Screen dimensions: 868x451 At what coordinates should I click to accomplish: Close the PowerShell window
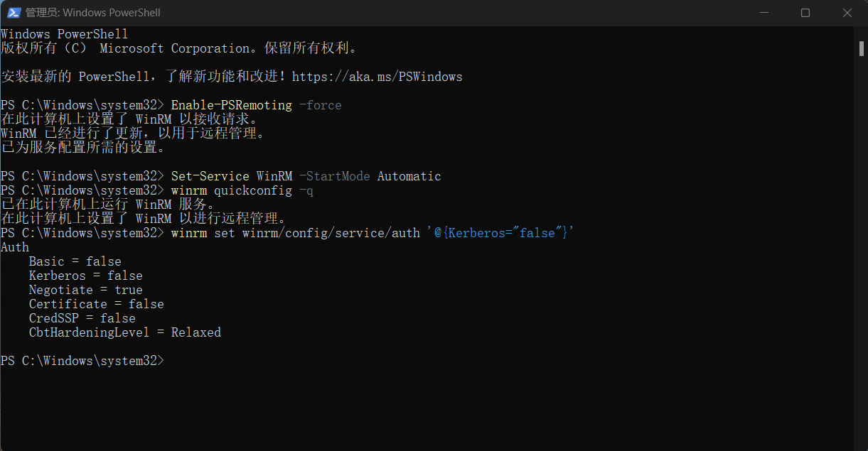click(847, 12)
